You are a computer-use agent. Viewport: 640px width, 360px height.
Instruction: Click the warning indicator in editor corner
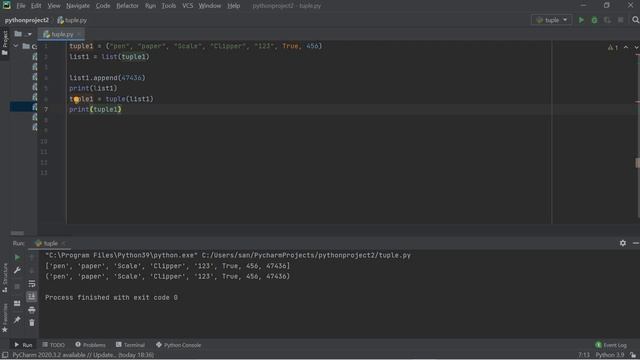[x=613, y=47]
